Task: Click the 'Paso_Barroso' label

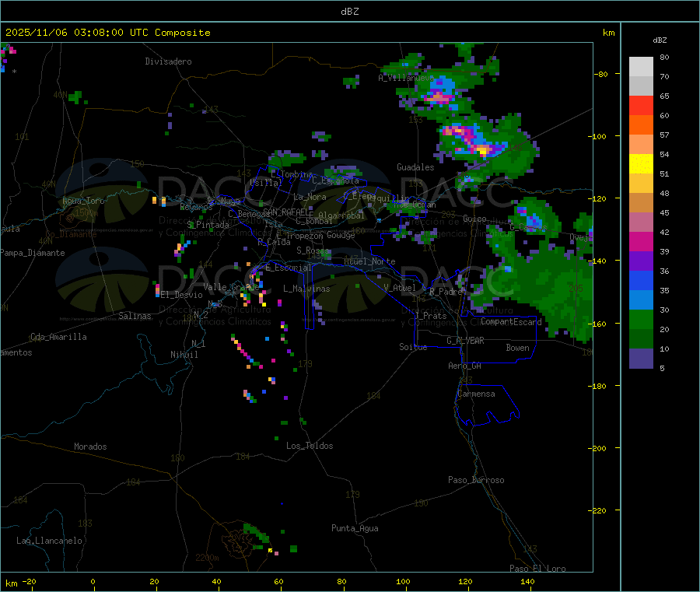Action: pyautogui.click(x=476, y=480)
